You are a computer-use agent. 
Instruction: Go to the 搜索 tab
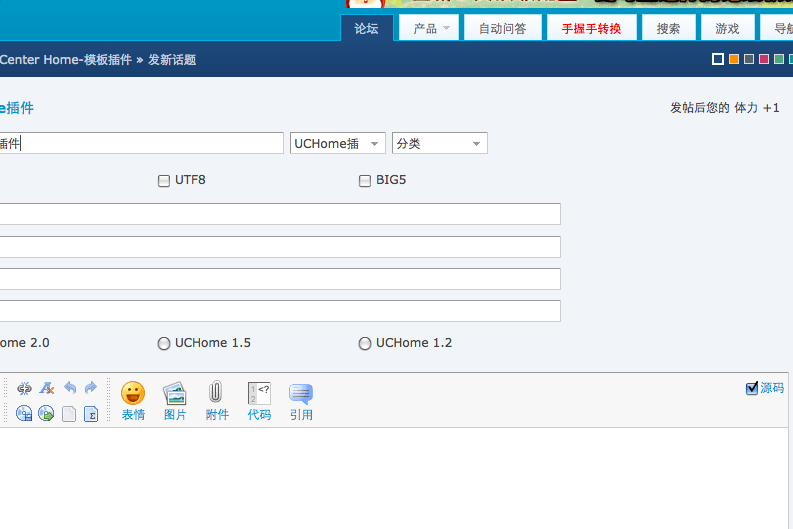pos(669,28)
